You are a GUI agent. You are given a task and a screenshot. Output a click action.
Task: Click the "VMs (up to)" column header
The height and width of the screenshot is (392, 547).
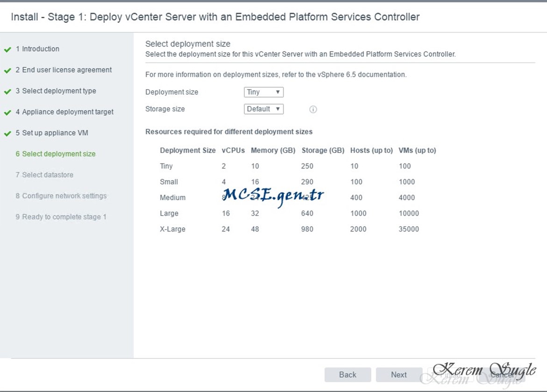click(x=417, y=150)
